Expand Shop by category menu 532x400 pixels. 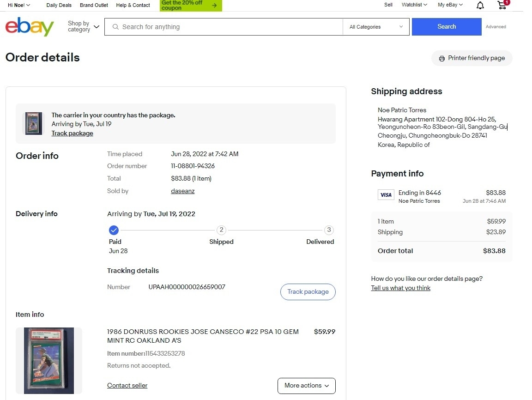click(x=84, y=26)
